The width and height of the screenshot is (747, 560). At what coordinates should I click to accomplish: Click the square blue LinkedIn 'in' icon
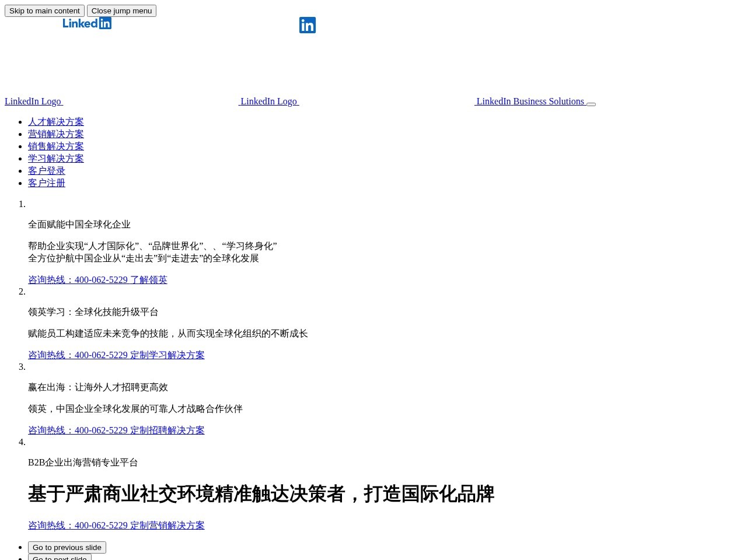coord(308,25)
